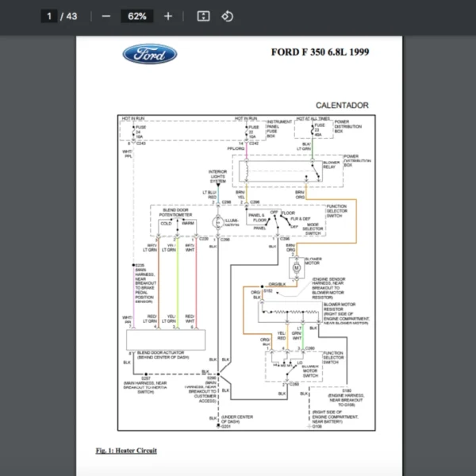Click the blue Ford oval logo
Viewport: 476px width, 476px height.
pyautogui.click(x=149, y=55)
